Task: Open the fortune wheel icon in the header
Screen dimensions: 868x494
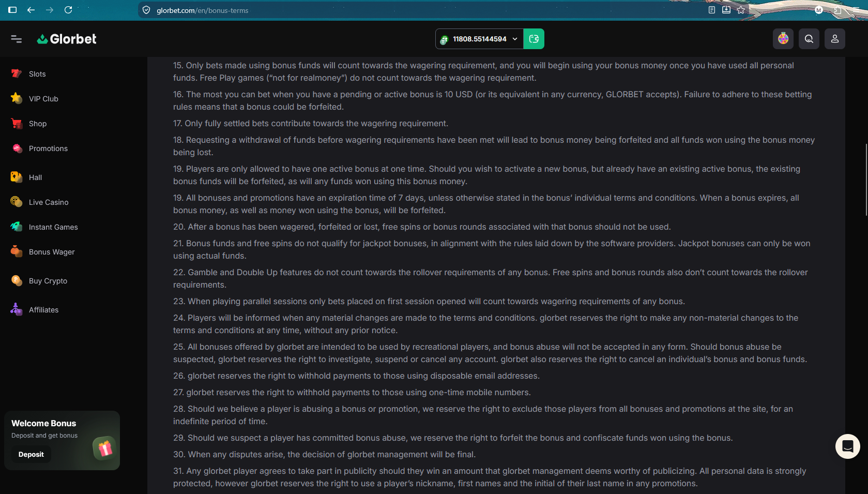Action: [x=783, y=39]
